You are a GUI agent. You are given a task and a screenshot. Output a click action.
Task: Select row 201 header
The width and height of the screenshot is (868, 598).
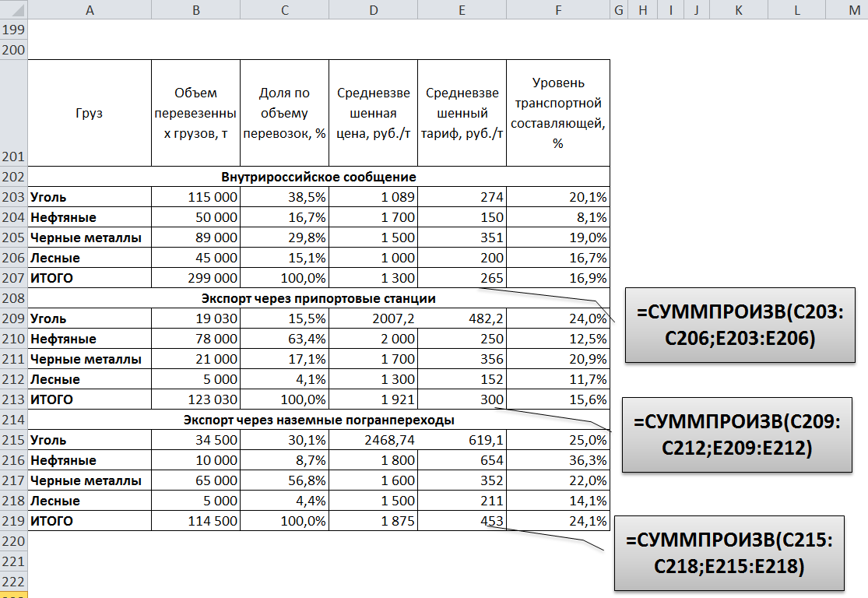coord(14,113)
